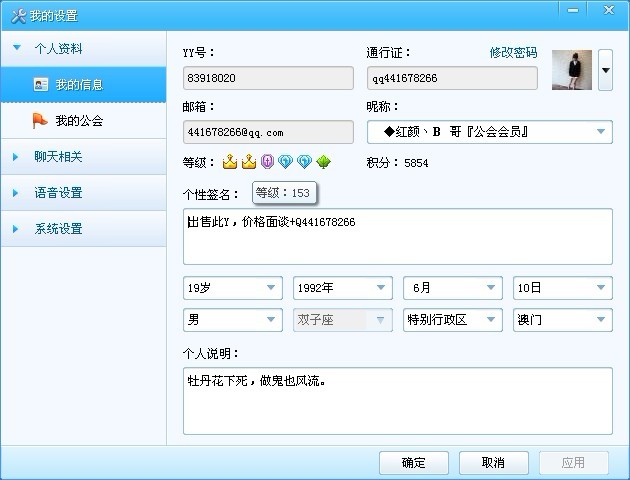Expand the 系统设置 section
The image size is (630, 480).
(84, 229)
